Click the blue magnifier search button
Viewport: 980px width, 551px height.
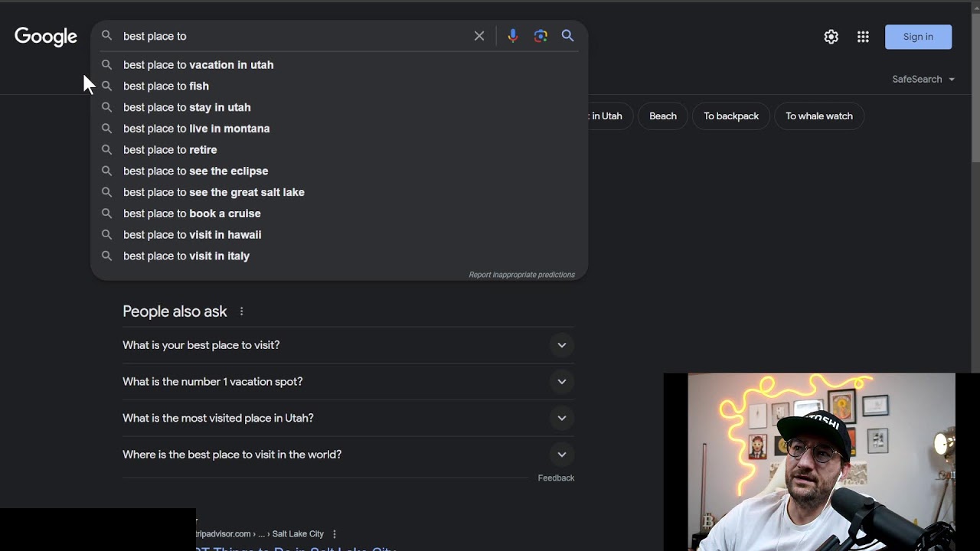pyautogui.click(x=567, y=36)
